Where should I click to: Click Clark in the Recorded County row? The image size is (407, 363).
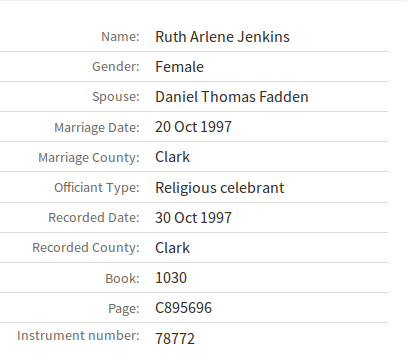[x=172, y=248]
